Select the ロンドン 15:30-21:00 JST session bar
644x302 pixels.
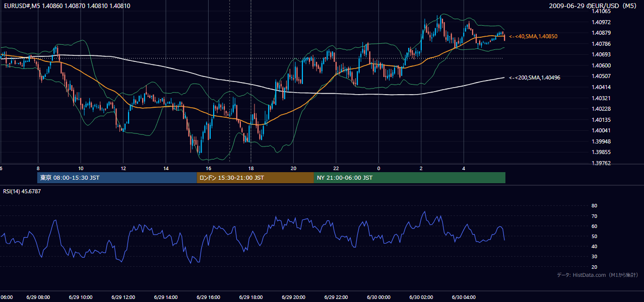point(255,178)
